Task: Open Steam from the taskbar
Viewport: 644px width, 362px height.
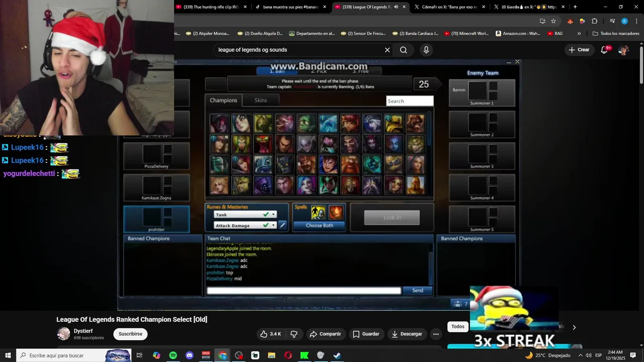Action: pyautogui.click(x=337, y=355)
